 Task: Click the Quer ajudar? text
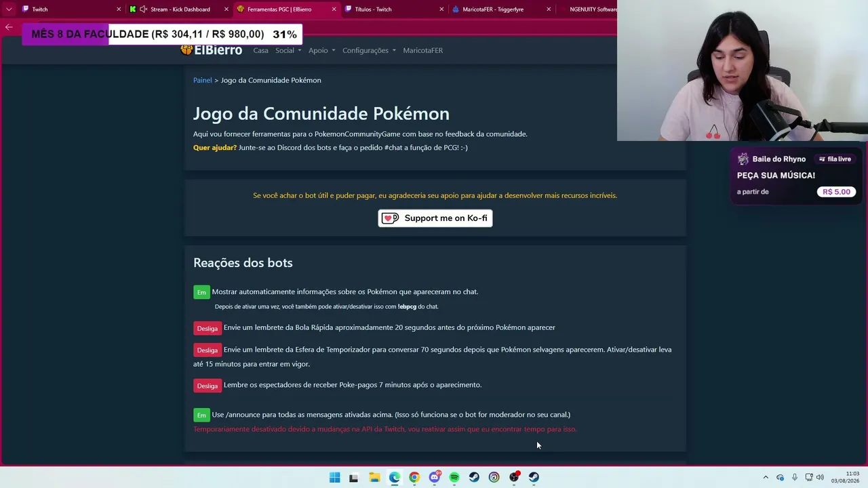click(x=215, y=148)
